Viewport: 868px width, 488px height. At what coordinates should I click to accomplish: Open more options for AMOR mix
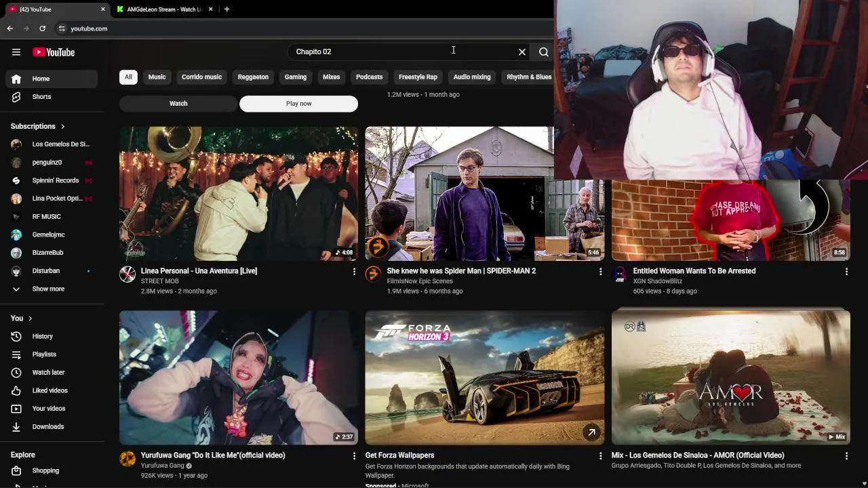pyautogui.click(x=846, y=456)
